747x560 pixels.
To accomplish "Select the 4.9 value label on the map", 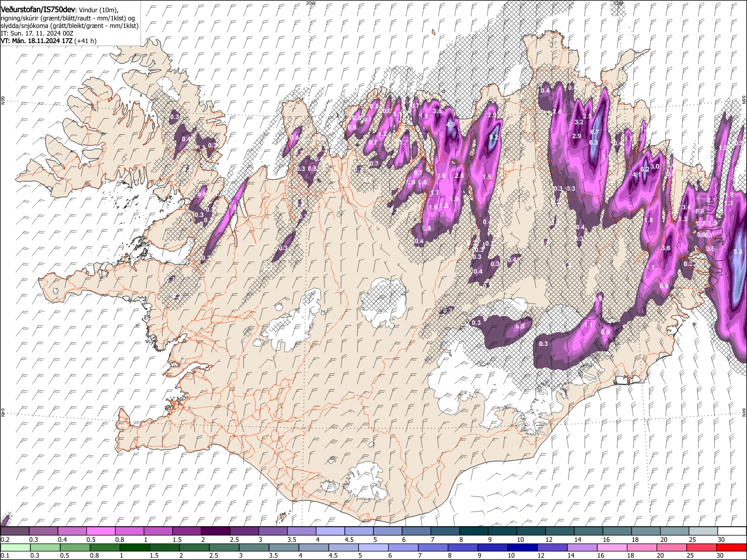I will tap(451, 124).
